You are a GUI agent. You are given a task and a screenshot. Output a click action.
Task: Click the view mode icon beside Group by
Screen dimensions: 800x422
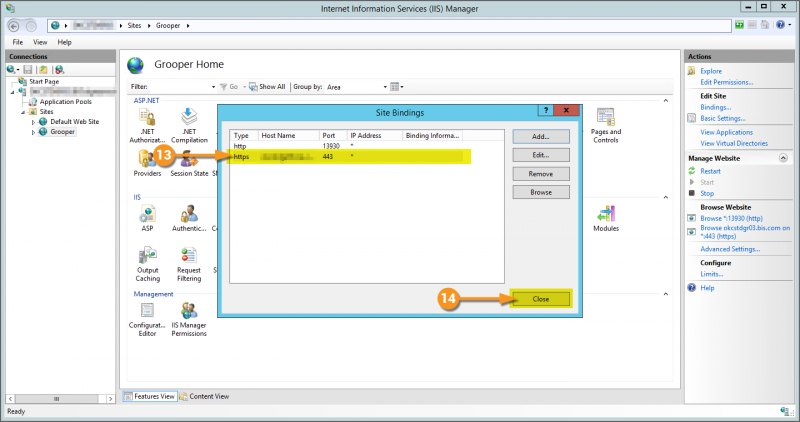coord(396,87)
